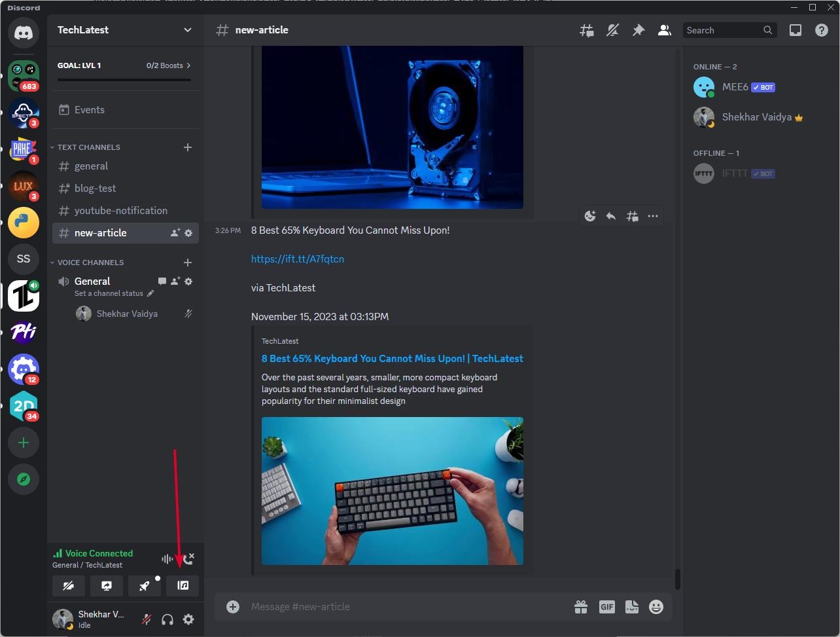Open the Threads icon in channel header

[x=587, y=30]
